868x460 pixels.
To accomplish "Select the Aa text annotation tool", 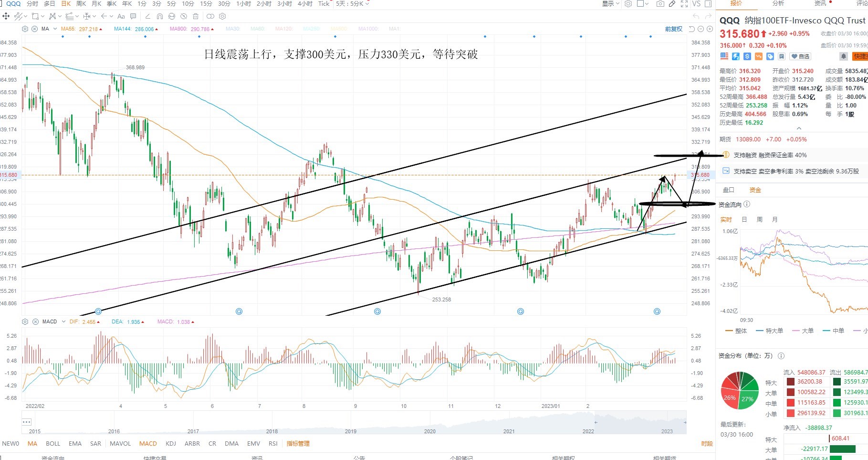I will tap(121, 16).
